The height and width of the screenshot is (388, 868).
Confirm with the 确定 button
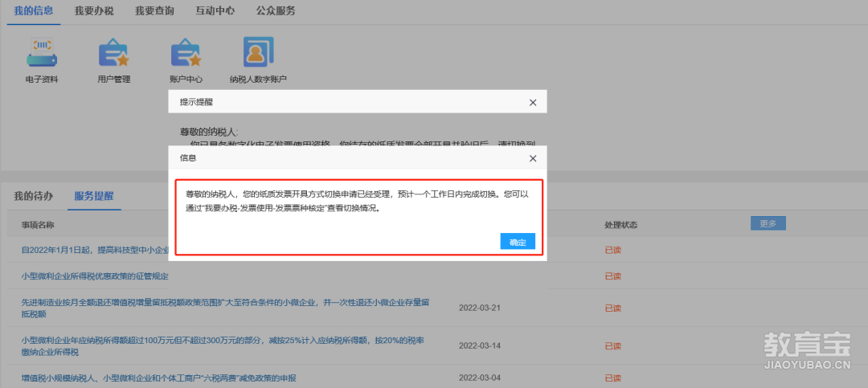click(518, 242)
